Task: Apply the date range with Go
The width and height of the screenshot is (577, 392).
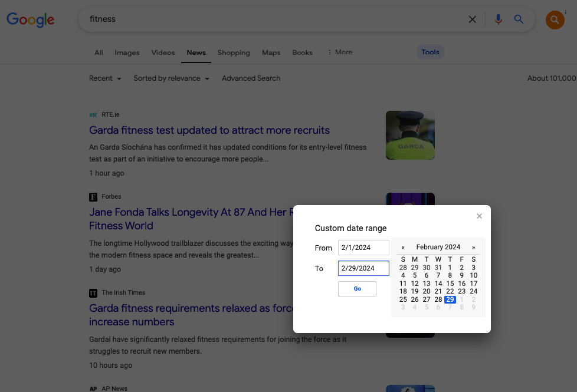Action: [358, 289]
